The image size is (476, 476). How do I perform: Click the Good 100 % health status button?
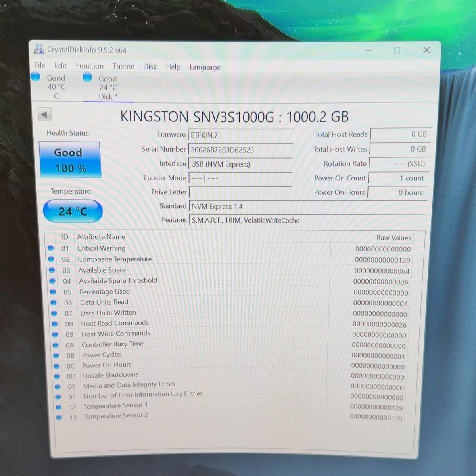(70, 160)
